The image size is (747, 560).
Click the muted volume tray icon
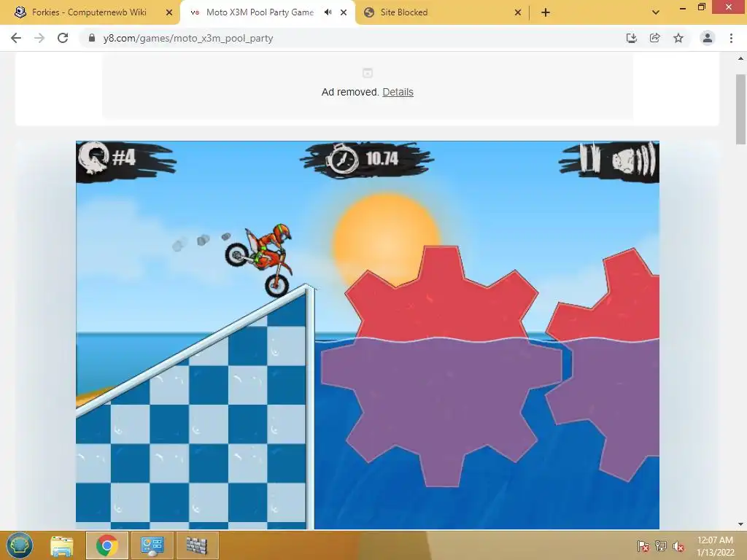[x=678, y=546]
